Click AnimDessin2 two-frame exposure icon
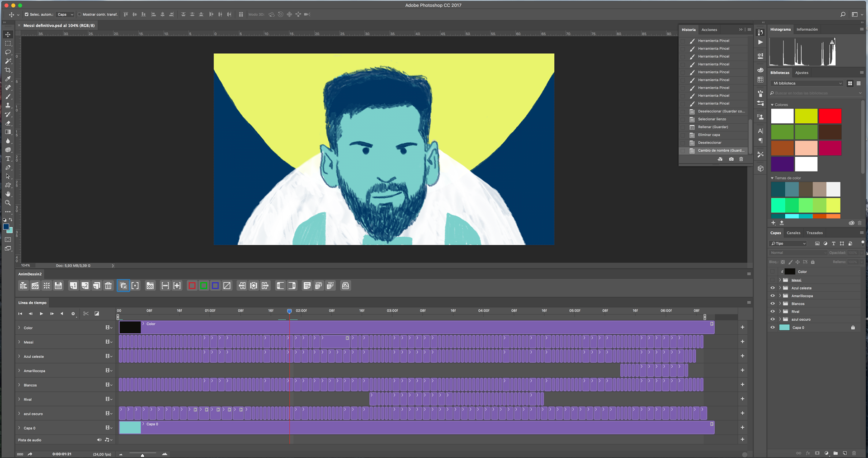 [85, 285]
